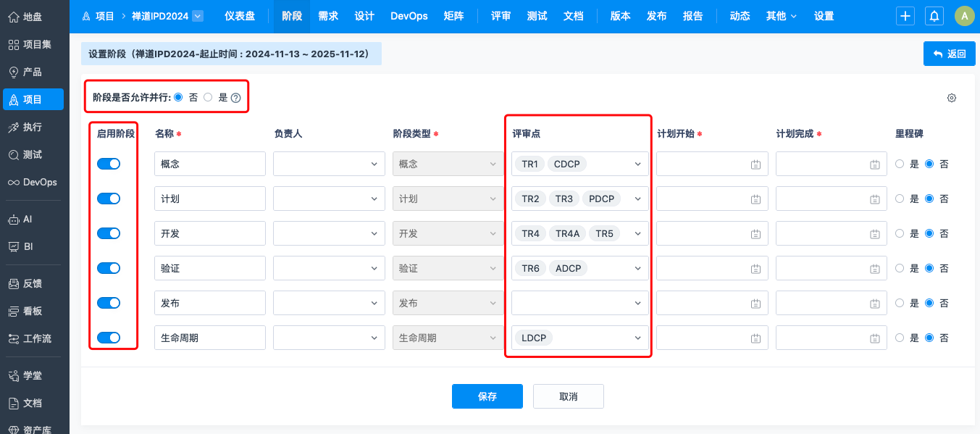Expand the 禅道IPD2024 project switcher
This screenshot has height=434, width=980.
tap(198, 16)
